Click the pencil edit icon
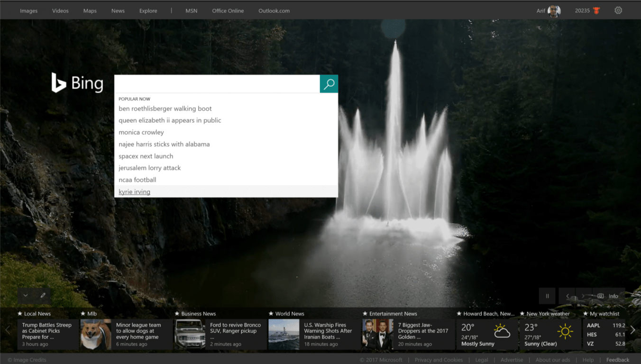This screenshot has height=364, width=641. click(x=43, y=295)
